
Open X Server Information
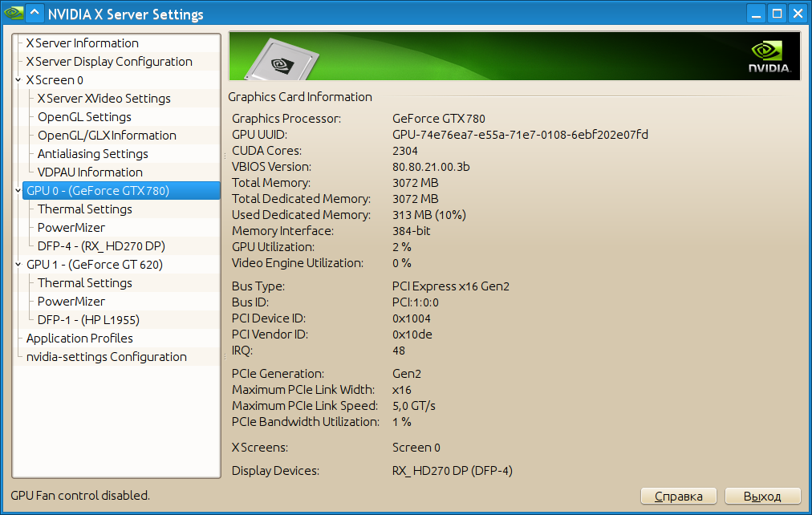[x=83, y=43]
